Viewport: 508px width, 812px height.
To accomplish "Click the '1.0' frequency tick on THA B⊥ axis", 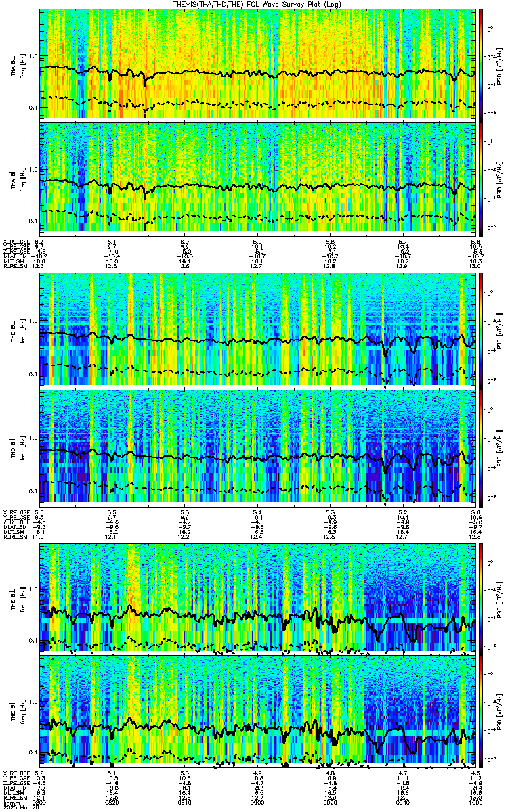I will (33, 56).
